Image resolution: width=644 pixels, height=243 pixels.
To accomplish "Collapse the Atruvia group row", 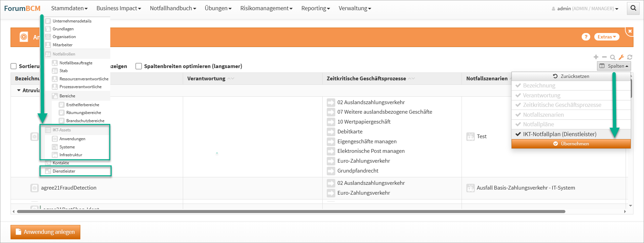I will (19, 91).
